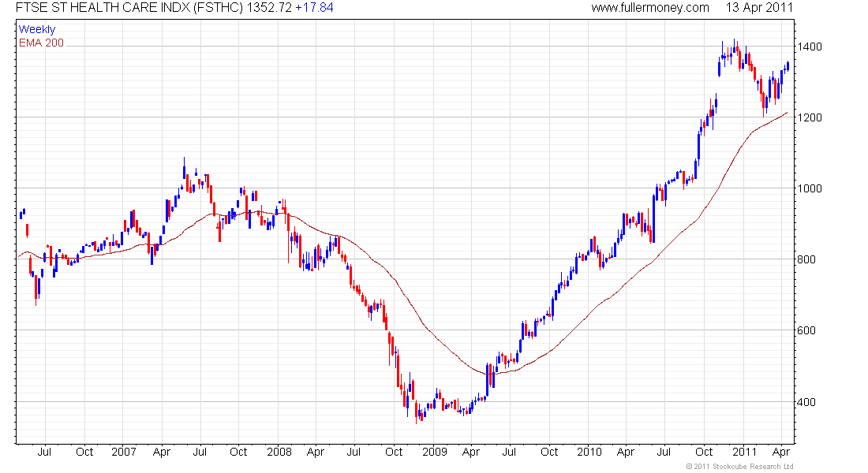Click the 2007 year label on time axis

[x=123, y=452]
